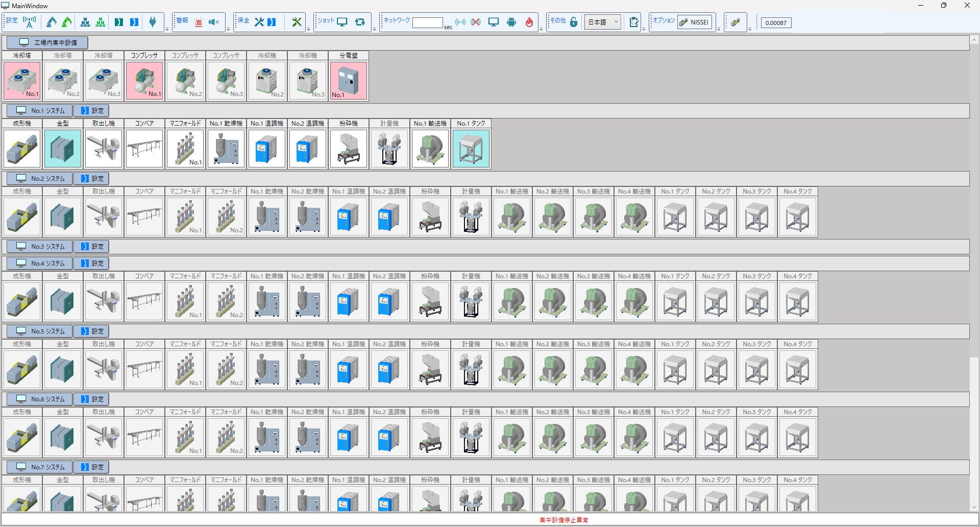980x527 pixels.
Task: Toggle the padlock icon in その他 toolbar
Action: [574, 22]
